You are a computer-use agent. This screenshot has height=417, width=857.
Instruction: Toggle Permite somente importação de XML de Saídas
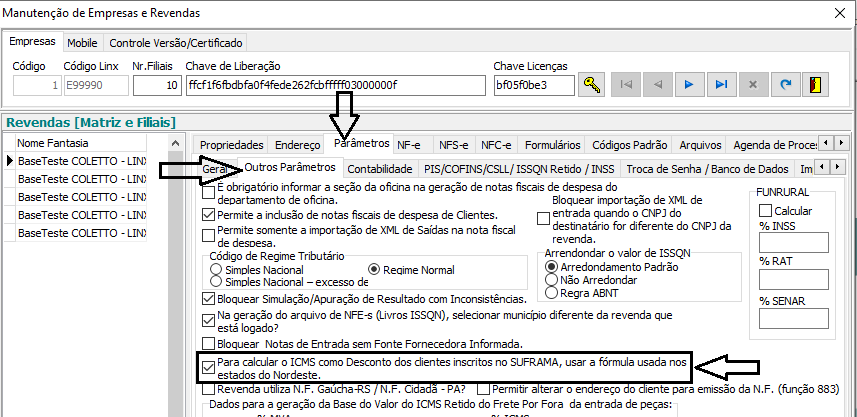pos(208,236)
